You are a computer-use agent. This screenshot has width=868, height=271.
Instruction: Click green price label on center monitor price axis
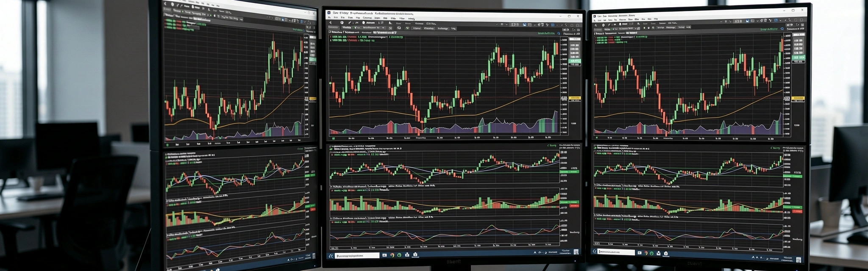[575, 61]
